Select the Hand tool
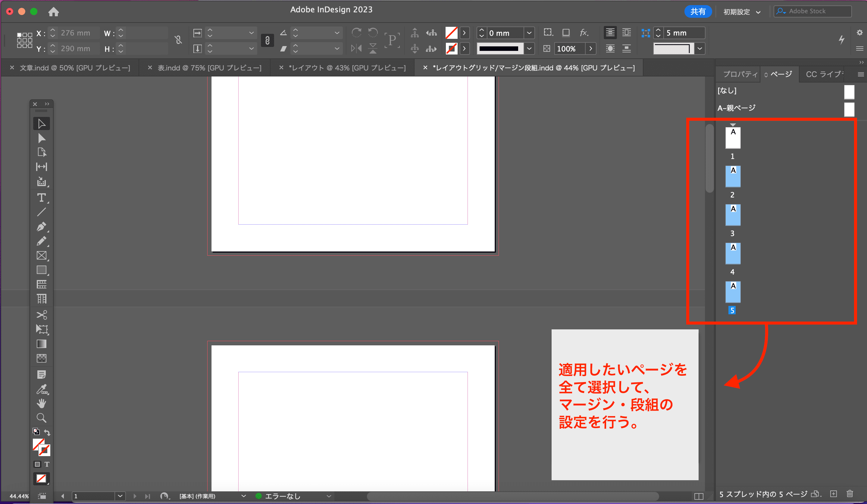The height and width of the screenshot is (504, 867). pos(42,403)
